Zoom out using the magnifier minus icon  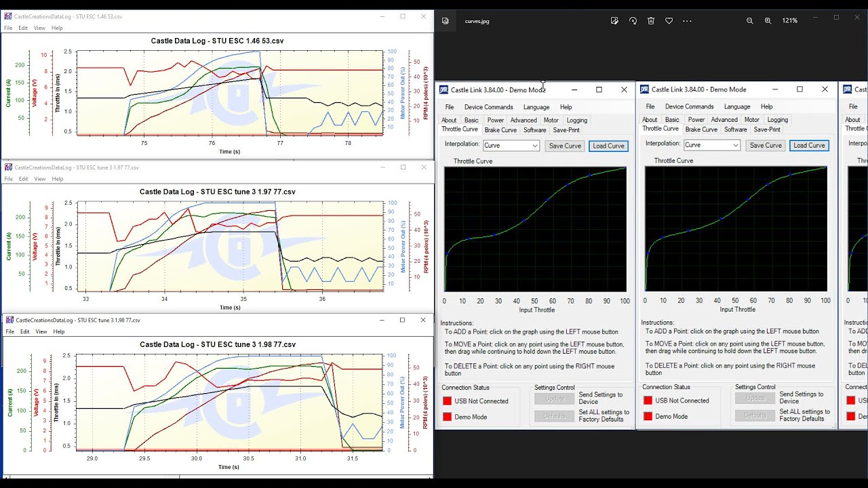click(749, 21)
